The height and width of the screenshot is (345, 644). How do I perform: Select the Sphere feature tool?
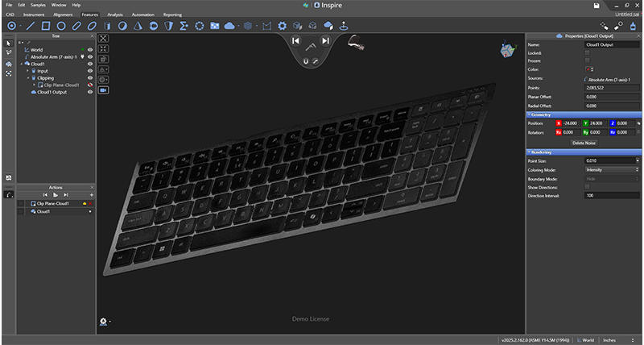[122, 26]
